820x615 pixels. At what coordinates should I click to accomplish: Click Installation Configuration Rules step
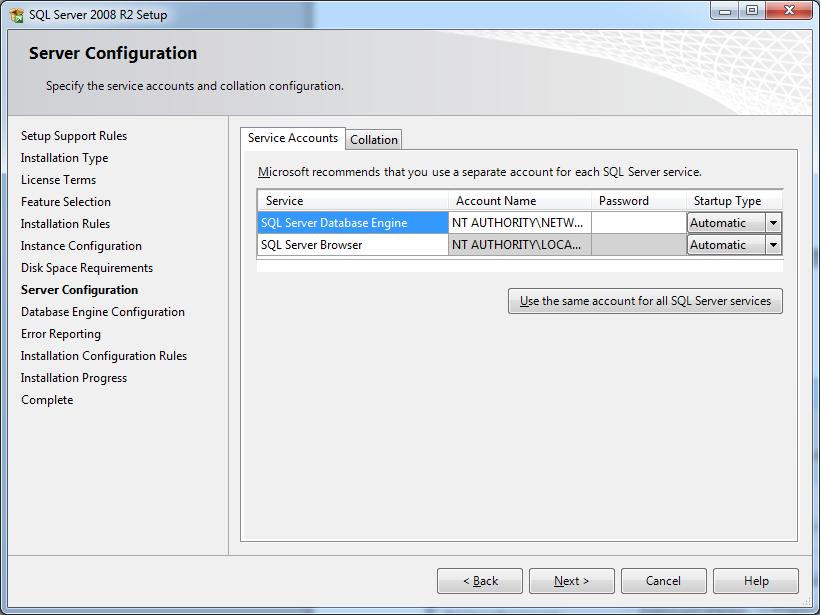pos(104,356)
